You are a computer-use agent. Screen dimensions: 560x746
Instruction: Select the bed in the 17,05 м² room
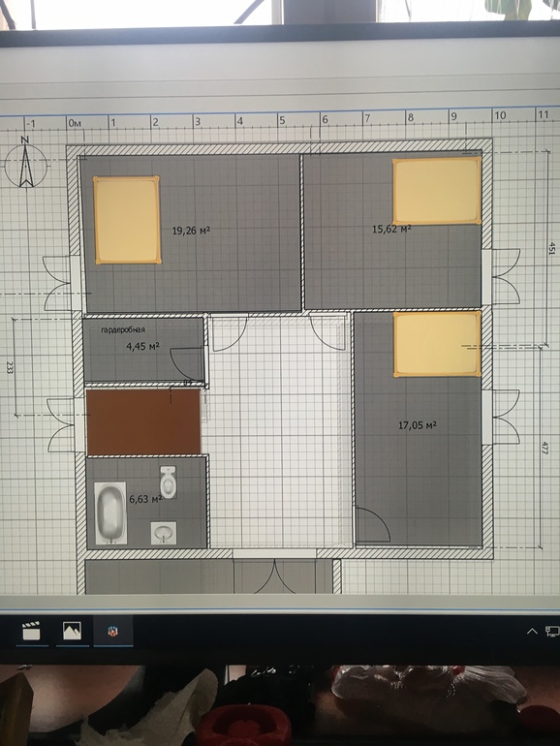437,344
